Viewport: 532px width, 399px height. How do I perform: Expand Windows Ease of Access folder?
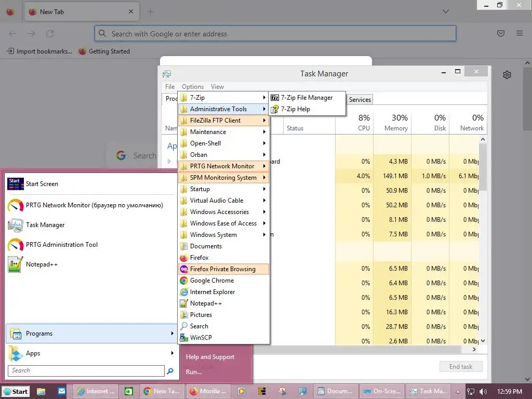point(223,223)
